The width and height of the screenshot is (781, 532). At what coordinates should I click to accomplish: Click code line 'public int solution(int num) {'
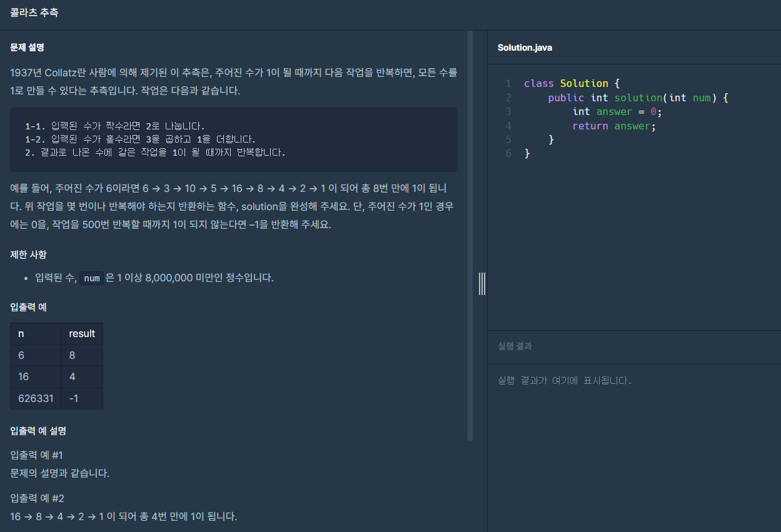click(x=638, y=98)
